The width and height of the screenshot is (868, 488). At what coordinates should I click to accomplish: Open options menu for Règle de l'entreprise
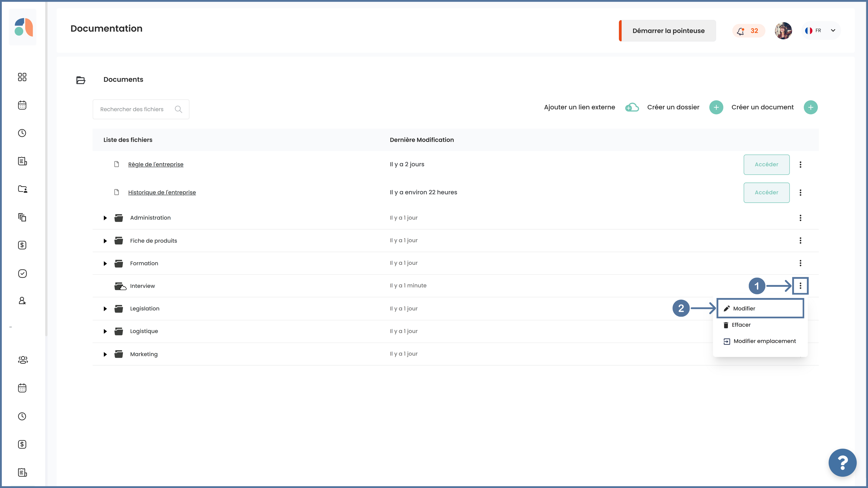pyautogui.click(x=800, y=164)
